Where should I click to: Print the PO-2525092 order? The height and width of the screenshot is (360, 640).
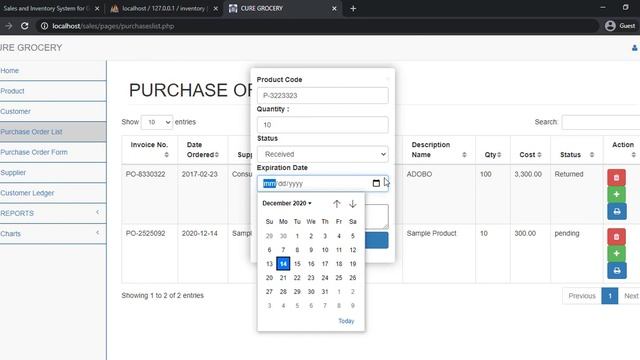[616, 271]
